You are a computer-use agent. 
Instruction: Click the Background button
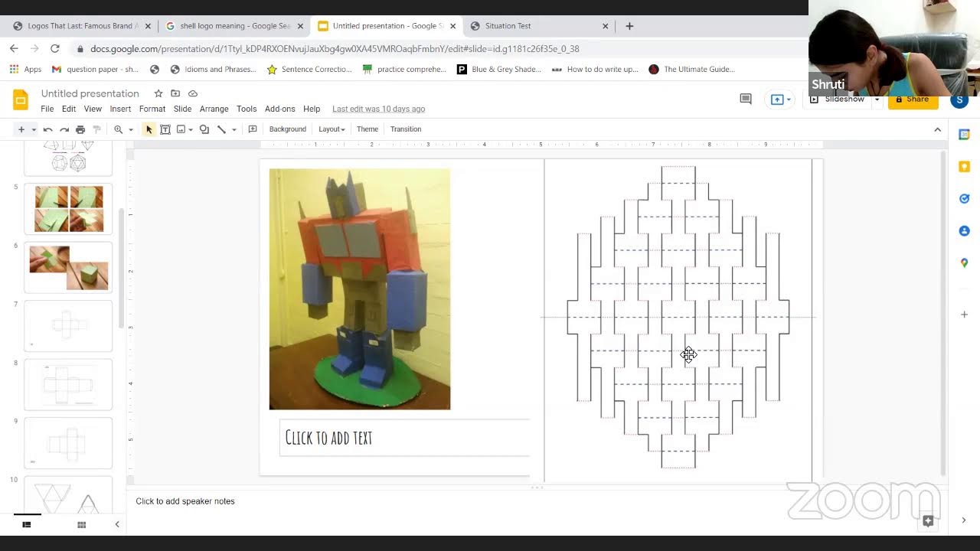tap(288, 129)
